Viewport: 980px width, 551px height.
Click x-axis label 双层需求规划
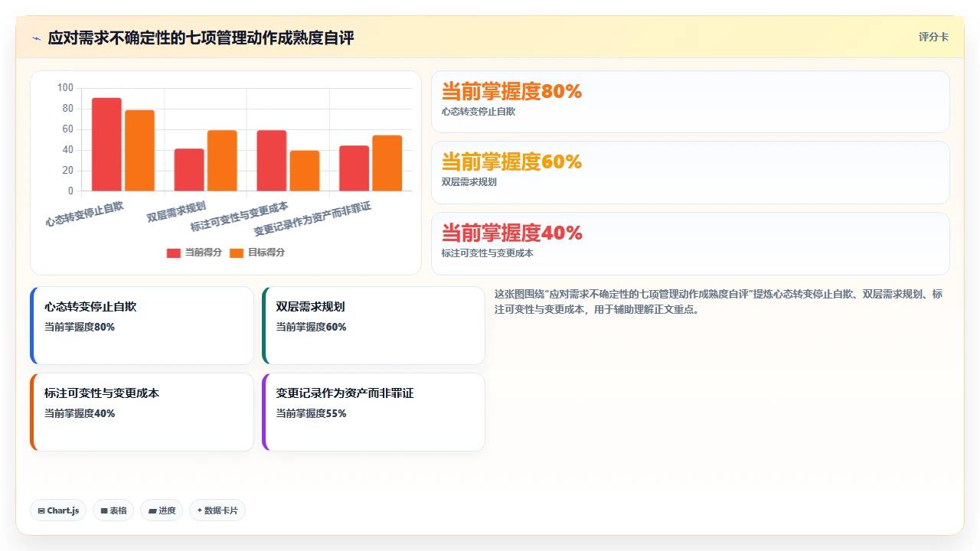click(x=176, y=211)
